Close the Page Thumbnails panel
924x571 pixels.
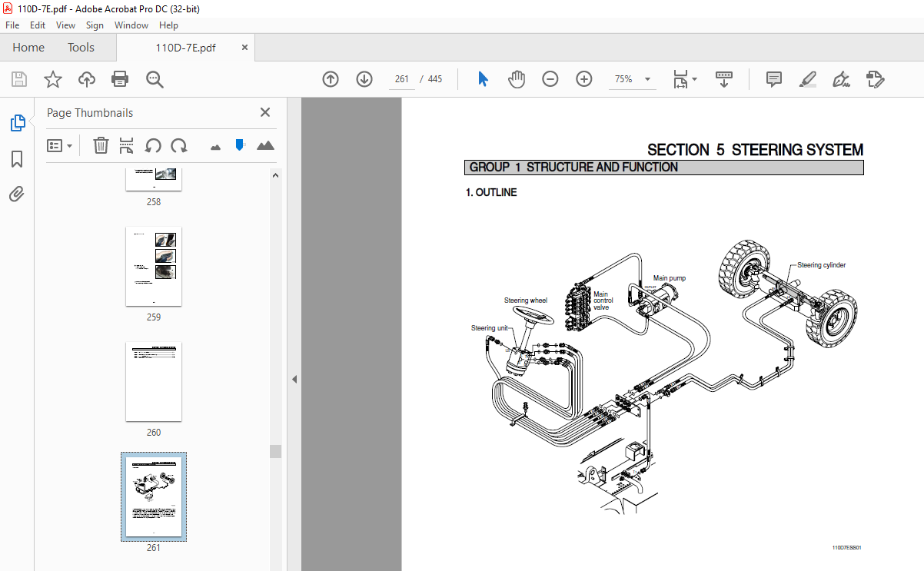[265, 112]
